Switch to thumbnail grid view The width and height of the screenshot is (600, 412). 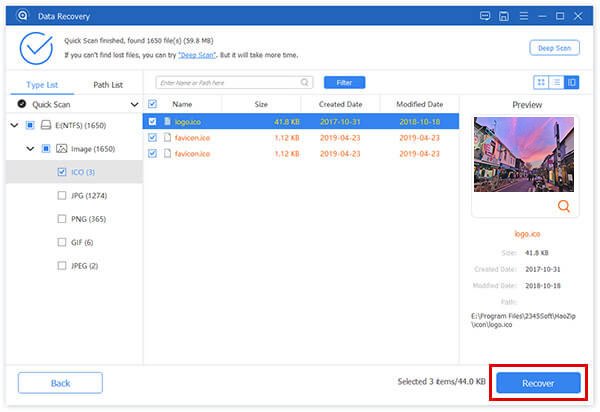point(543,82)
